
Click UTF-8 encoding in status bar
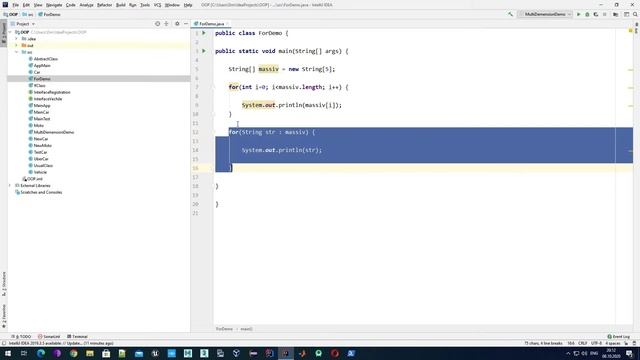click(x=596, y=344)
